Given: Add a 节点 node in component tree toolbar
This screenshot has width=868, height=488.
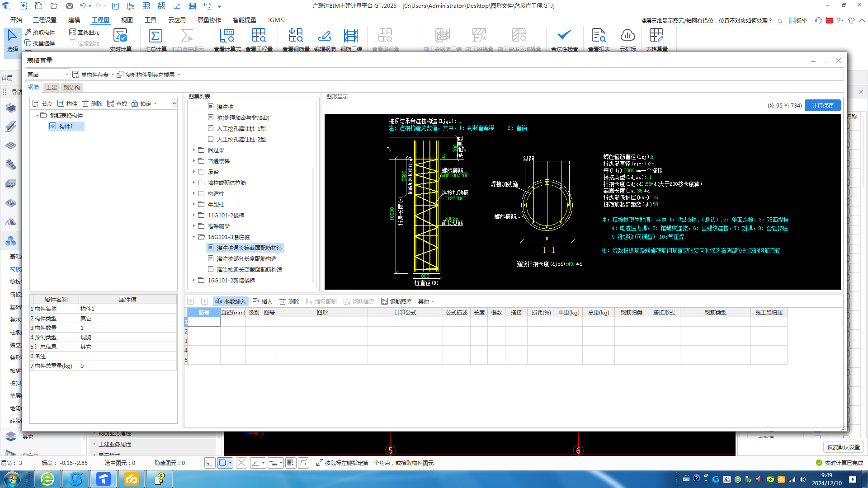Looking at the screenshot, I should click(x=43, y=103).
